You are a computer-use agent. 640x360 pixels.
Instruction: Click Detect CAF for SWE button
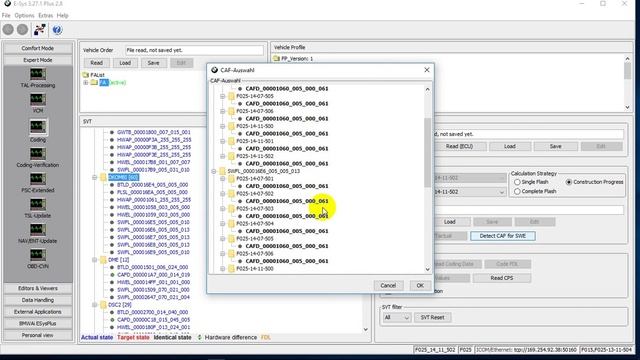pyautogui.click(x=502, y=236)
